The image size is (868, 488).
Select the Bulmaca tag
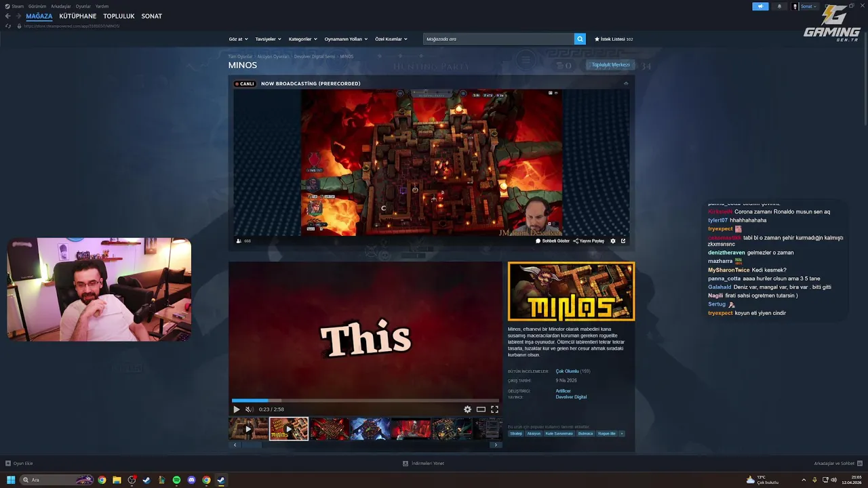tap(585, 434)
